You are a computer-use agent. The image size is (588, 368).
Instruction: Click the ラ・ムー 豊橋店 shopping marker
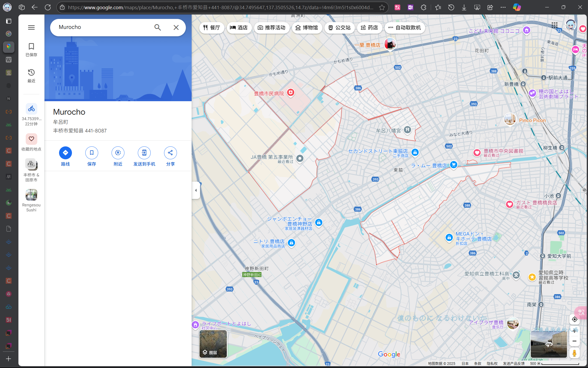454,165
